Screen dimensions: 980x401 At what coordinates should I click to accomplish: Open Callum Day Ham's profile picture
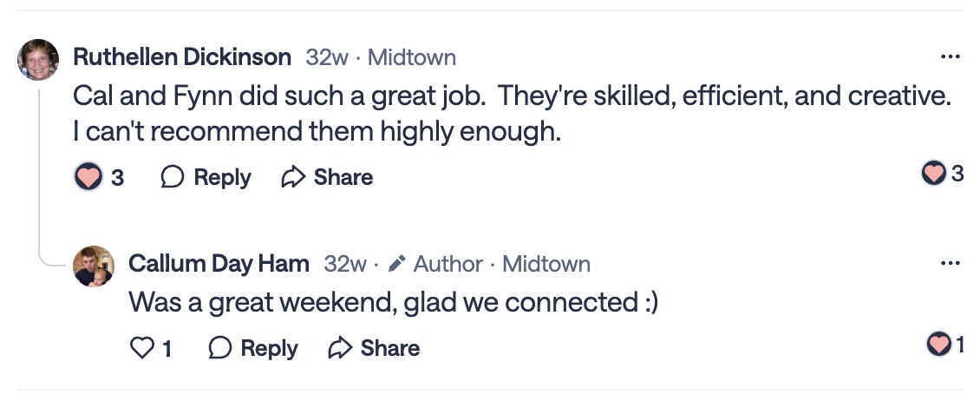click(93, 266)
